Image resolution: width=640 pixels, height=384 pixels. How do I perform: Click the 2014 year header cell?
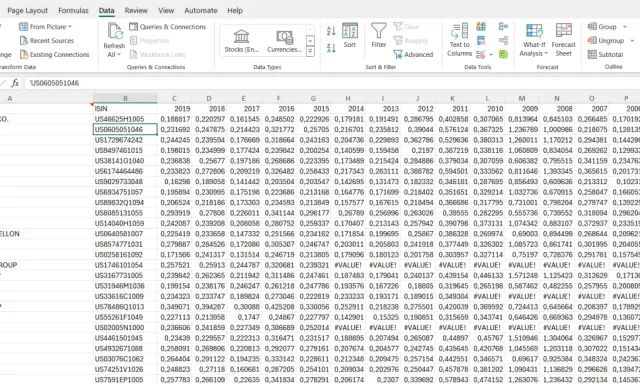[348, 109]
